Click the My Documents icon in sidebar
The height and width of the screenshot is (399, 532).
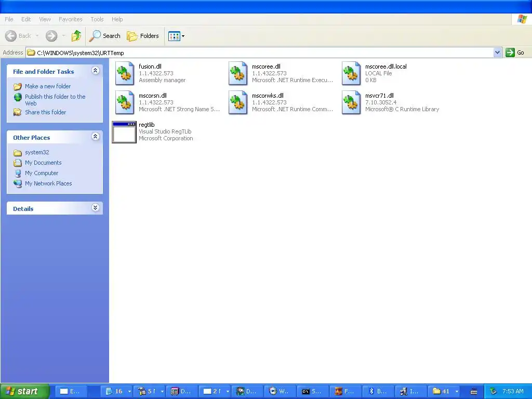click(x=18, y=163)
